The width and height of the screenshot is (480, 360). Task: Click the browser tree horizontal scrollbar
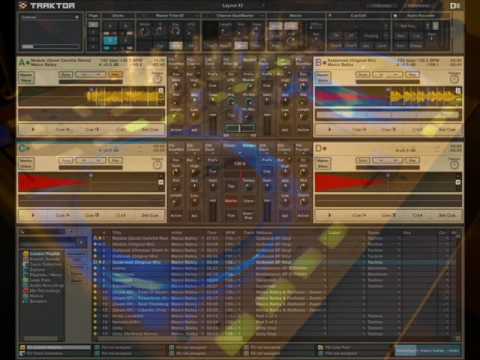[x=40, y=339]
